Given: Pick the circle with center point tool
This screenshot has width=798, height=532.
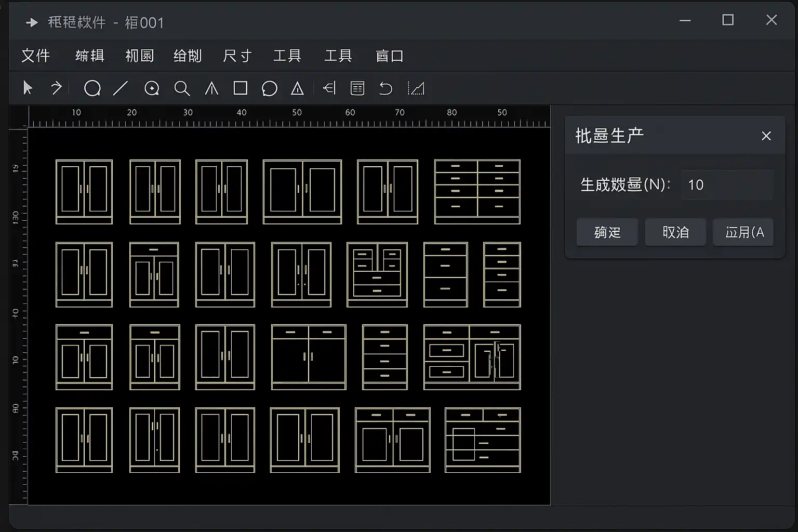Looking at the screenshot, I should pyautogui.click(x=152, y=88).
